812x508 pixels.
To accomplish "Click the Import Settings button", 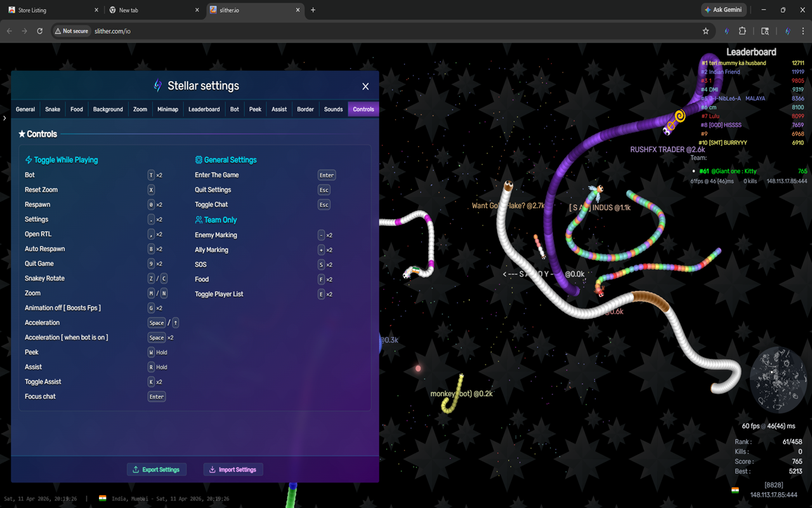I will tap(233, 470).
